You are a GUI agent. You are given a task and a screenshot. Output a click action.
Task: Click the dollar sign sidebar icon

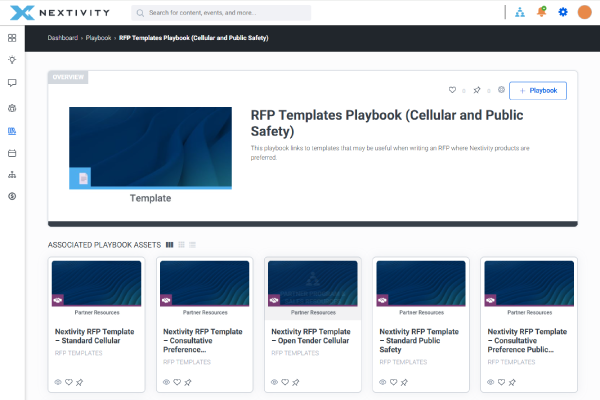click(x=12, y=197)
